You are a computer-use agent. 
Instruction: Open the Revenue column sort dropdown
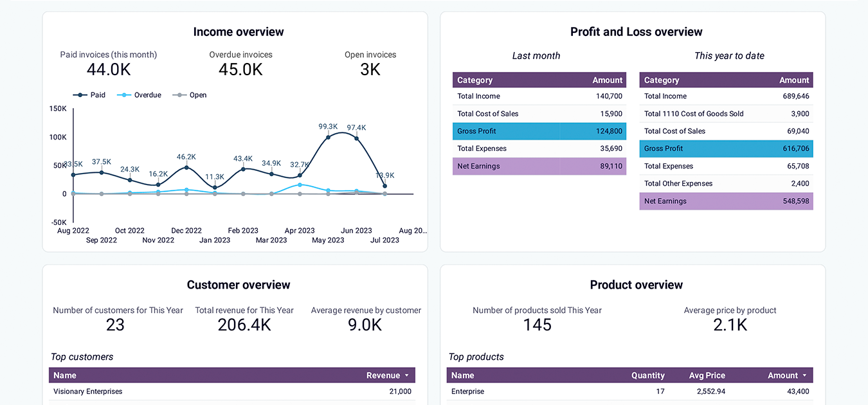(x=405, y=375)
